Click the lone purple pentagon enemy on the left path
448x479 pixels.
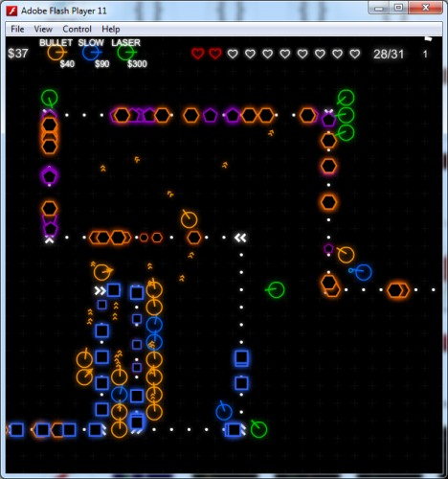[50, 175]
